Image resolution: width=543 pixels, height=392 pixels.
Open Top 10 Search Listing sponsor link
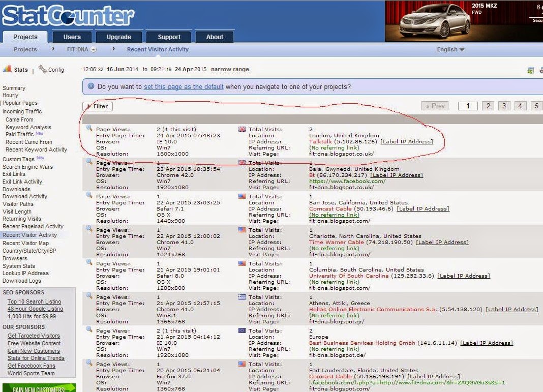click(x=34, y=301)
